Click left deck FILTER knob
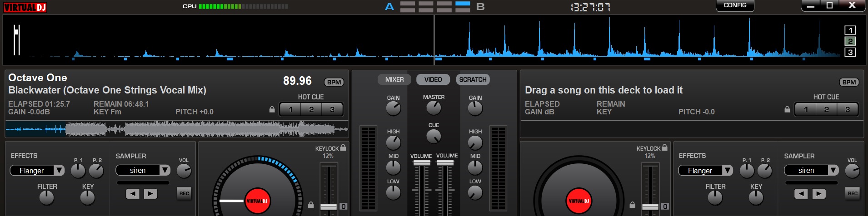This screenshot has width=868, height=216. [46, 197]
